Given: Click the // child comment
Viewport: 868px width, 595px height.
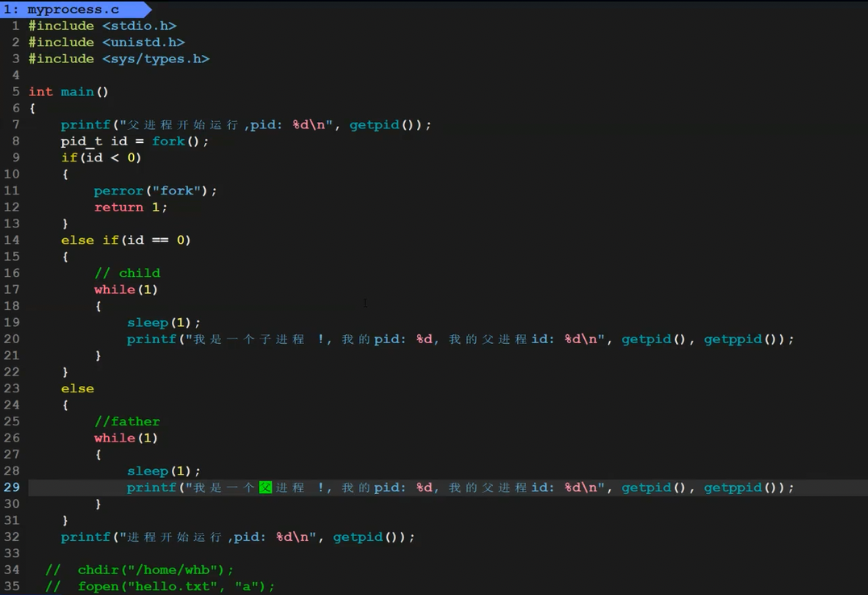Looking at the screenshot, I should 127,273.
